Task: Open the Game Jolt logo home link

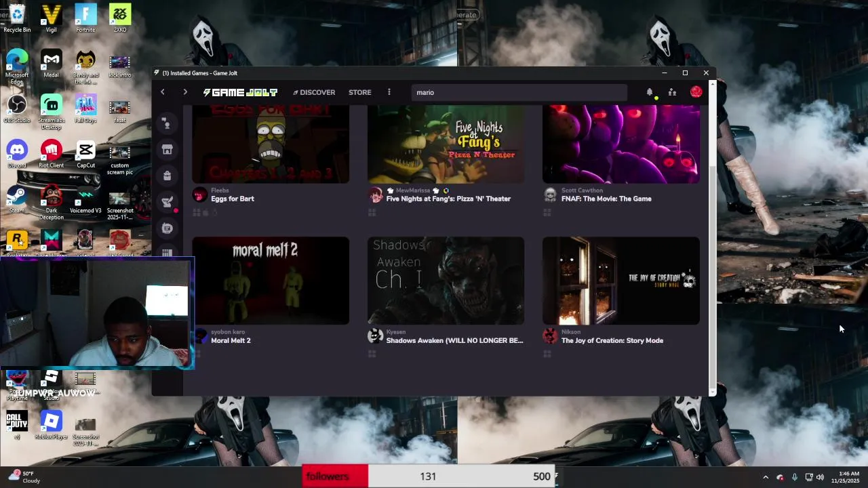Action: pyautogui.click(x=240, y=92)
